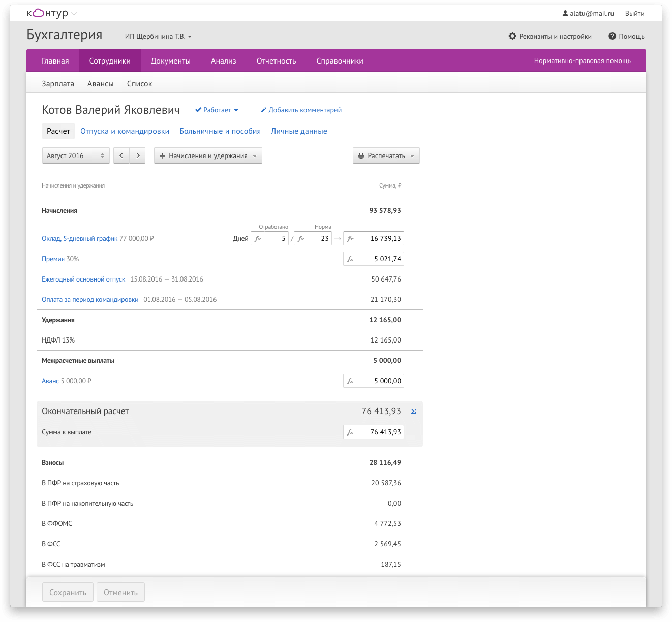Open the Август 2016 month selector
The width and height of the screenshot is (672, 622).
76,155
